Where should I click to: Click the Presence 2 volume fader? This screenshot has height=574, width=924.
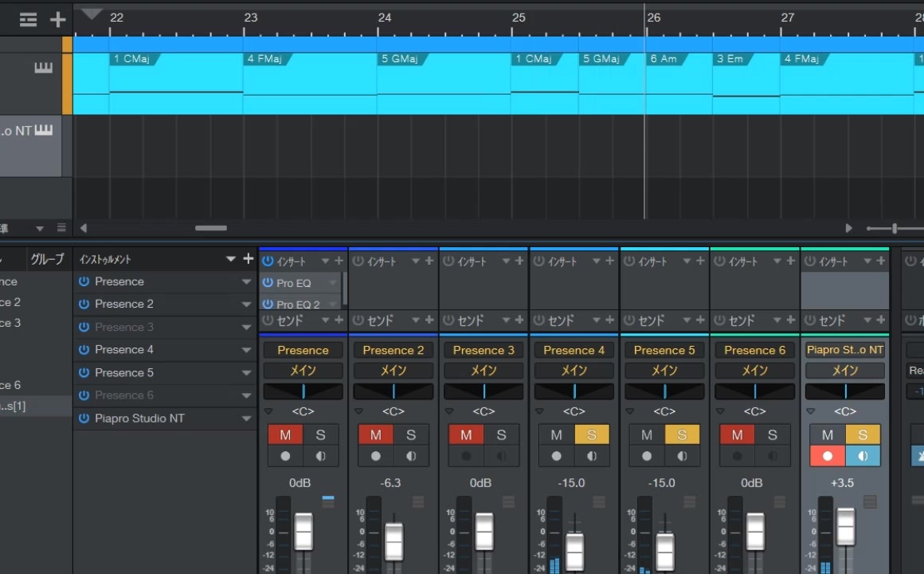click(x=393, y=541)
